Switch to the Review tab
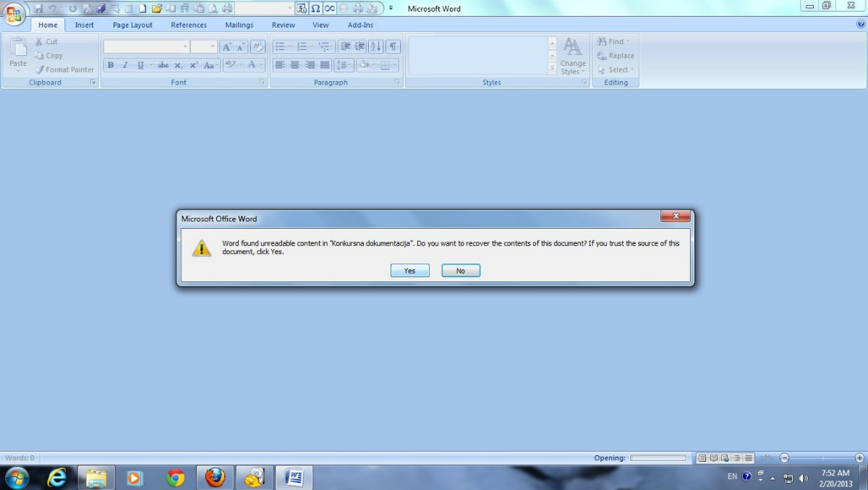The image size is (868, 490). 284,25
